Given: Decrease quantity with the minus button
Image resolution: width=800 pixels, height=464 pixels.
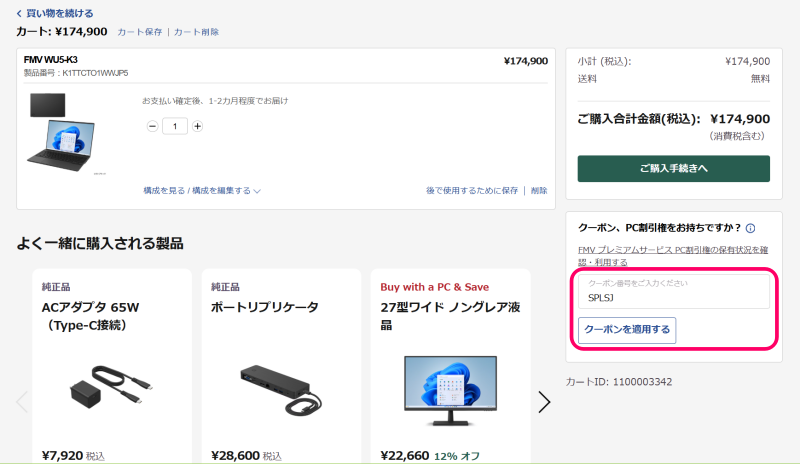Looking at the screenshot, I should pos(152,126).
